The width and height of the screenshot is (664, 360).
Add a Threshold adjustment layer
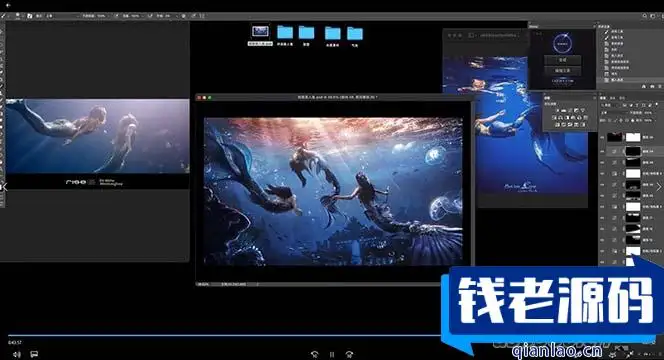pos(570,125)
